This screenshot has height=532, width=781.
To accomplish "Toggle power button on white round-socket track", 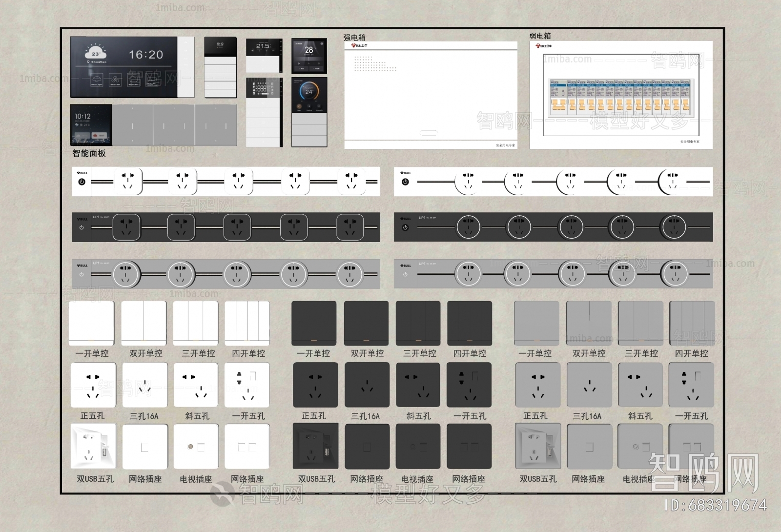I will (x=405, y=182).
